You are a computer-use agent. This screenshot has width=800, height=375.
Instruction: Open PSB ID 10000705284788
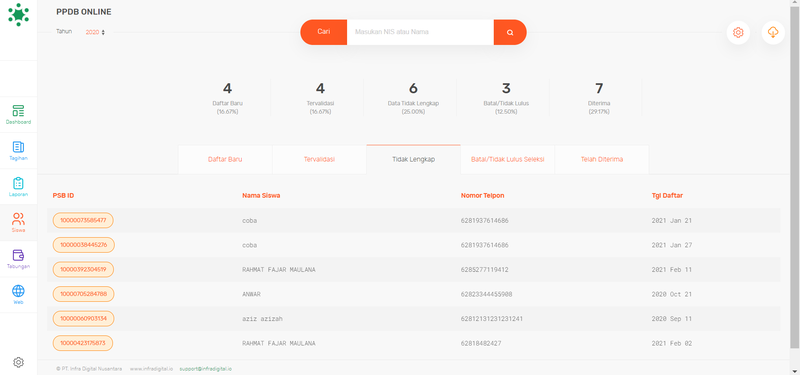(84, 294)
